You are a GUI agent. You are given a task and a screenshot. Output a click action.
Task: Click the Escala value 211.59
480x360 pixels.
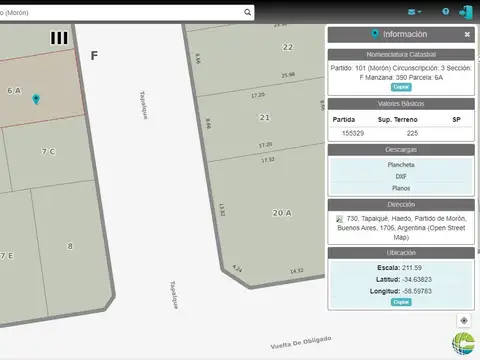[x=412, y=268]
